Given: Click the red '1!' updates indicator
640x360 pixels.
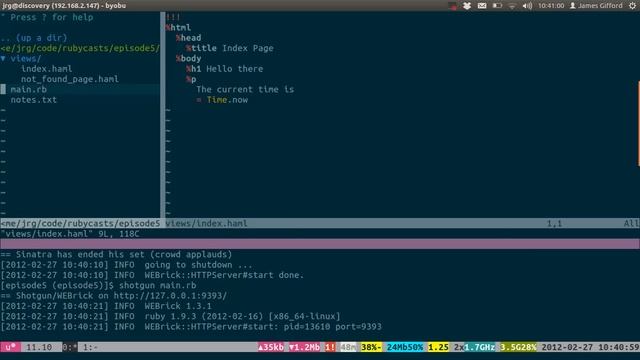Looking at the screenshot, I should pyautogui.click(x=330, y=347).
